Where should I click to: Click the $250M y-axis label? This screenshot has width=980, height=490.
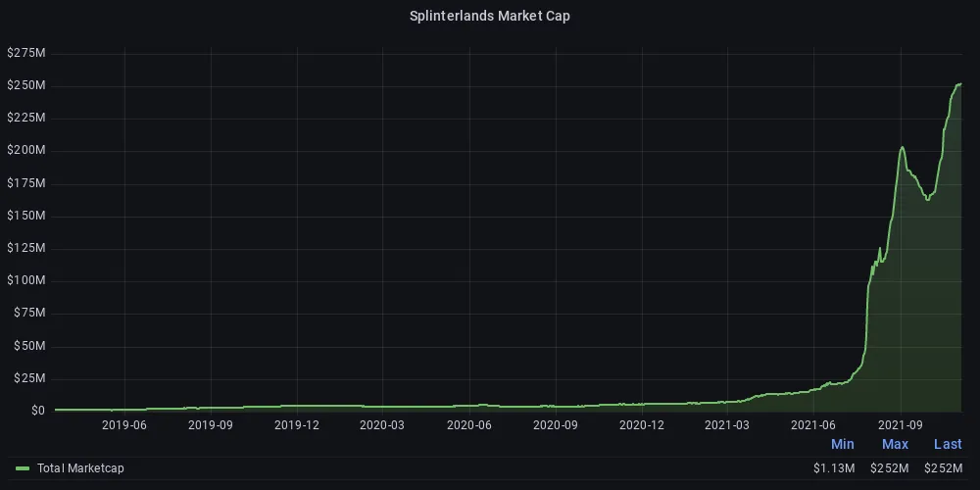pyautogui.click(x=26, y=85)
